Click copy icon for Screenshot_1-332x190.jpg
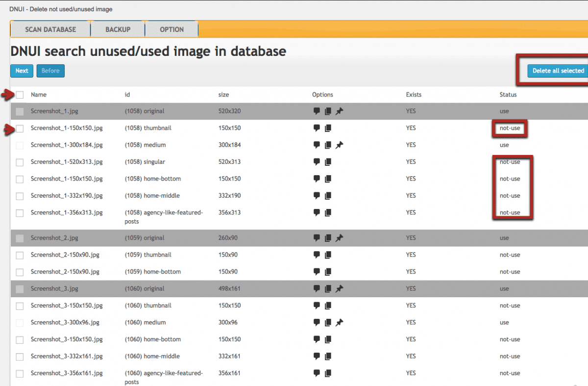 point(328,196)
